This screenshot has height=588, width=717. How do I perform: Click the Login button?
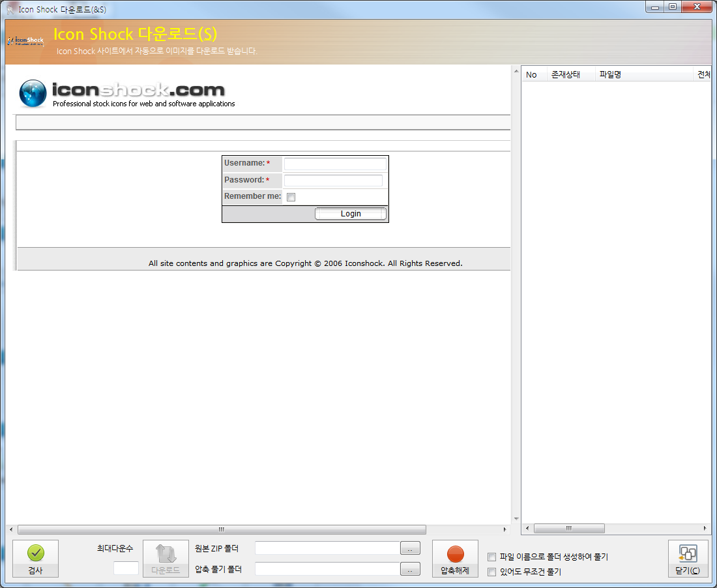click(x=351, y=214)
